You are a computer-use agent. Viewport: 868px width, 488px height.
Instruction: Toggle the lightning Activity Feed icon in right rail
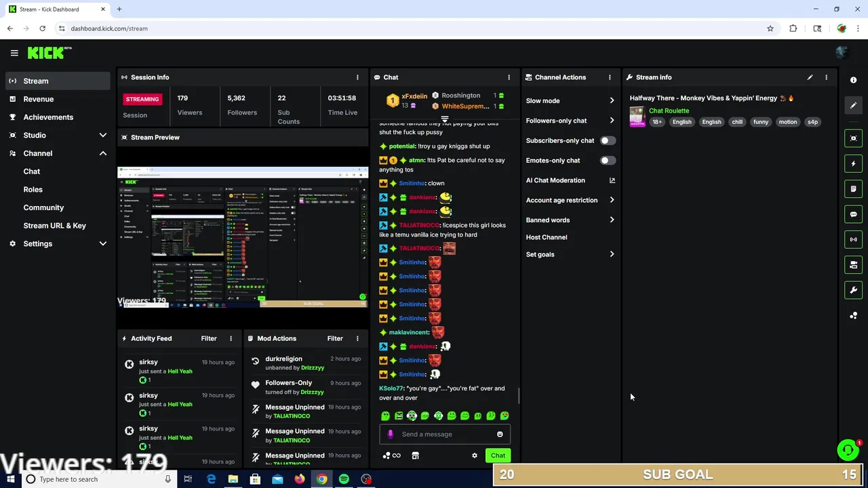click(x=853, y=163)
